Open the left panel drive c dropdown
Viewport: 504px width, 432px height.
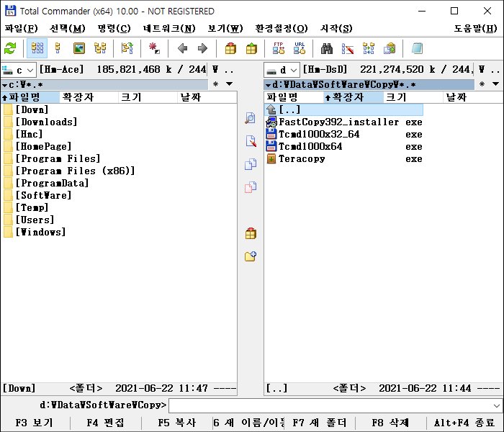[x=18, y=70]
